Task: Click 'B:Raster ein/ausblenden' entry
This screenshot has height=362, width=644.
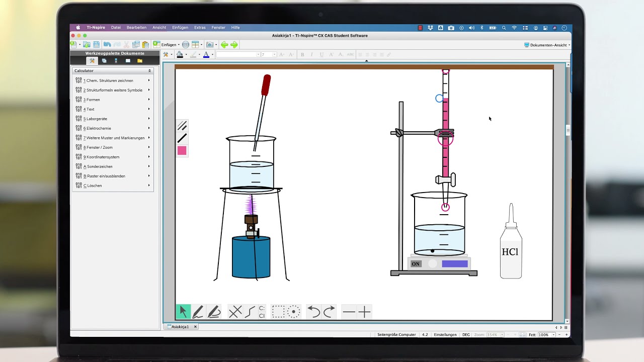Action: [x=113, y=176]
